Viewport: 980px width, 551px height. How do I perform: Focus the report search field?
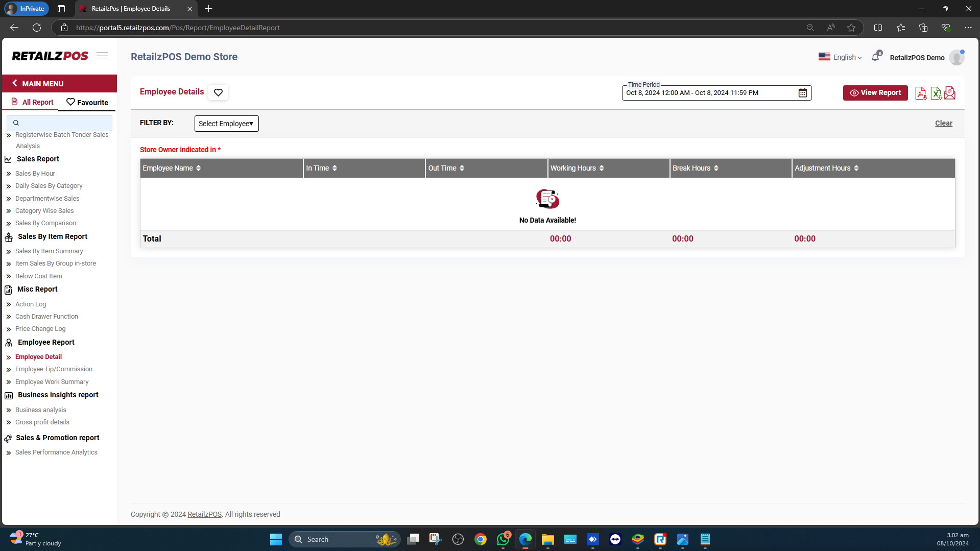click(x=60, y=123)
